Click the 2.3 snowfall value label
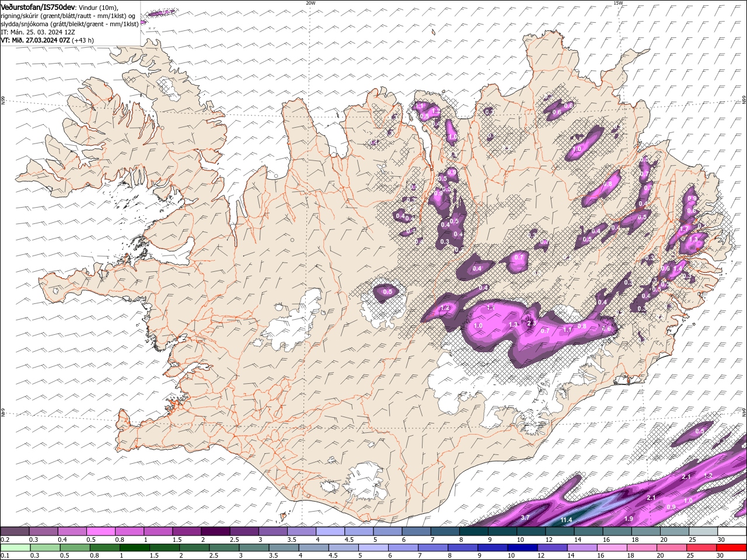Image resolution: width=747 pixels, height=560 pixels. 531,323
